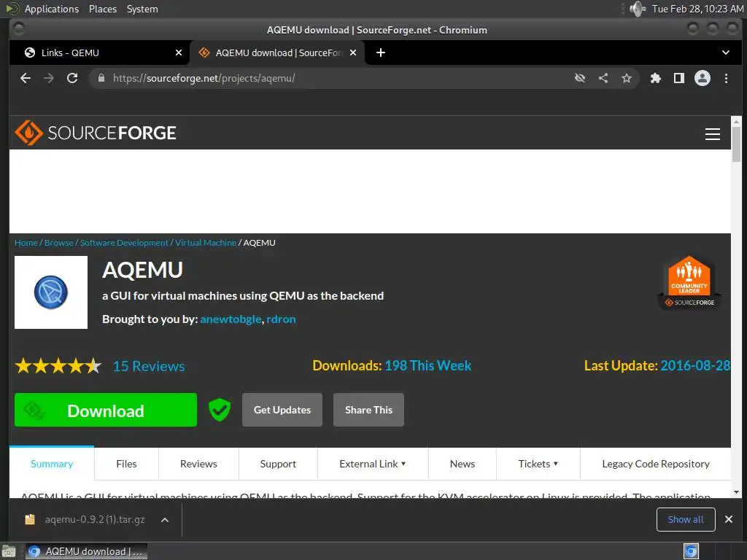This screenshot has height=560, width=747.
Task: Click the clock showing Tue Feb 28
Action: 697,9
